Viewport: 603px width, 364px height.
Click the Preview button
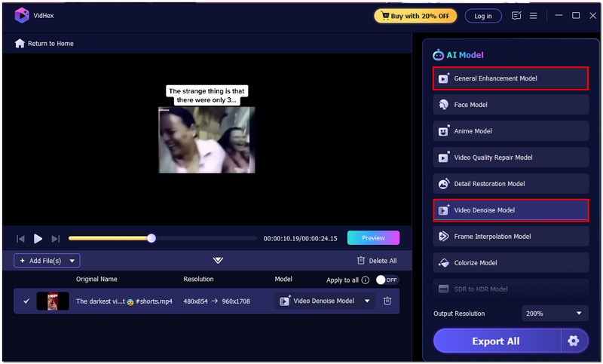coord(373,238)
